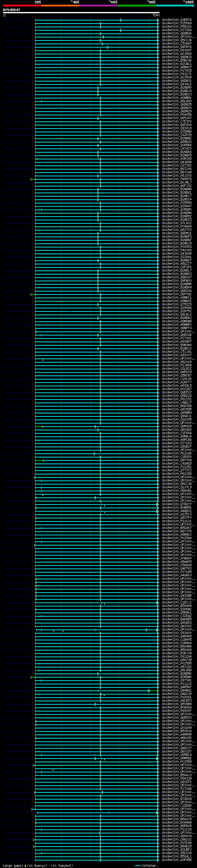The height and width of the screenshot is (868, 197).
Task: Select hit label UniRef100_A8BHX7
Action: [x=176, y=67]
